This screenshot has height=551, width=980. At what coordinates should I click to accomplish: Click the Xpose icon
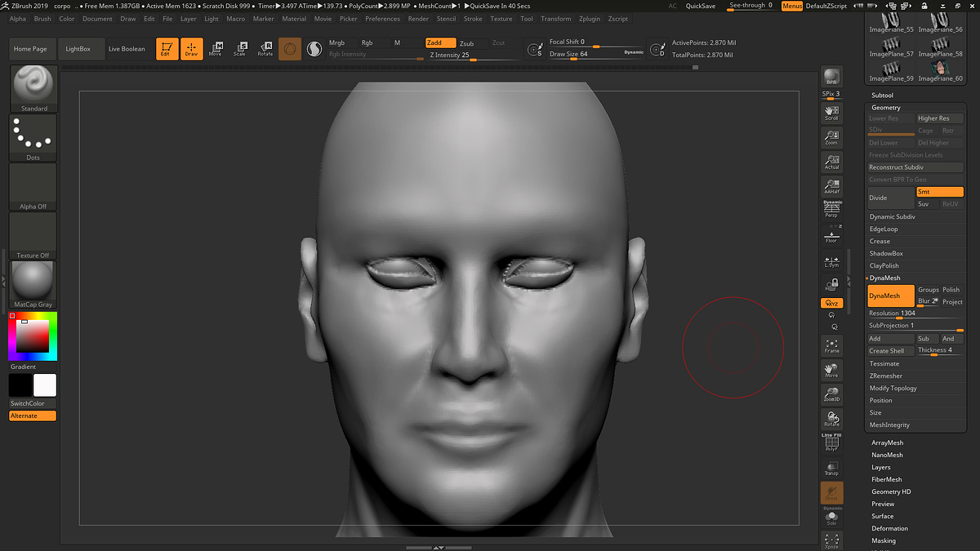point(831,540)
